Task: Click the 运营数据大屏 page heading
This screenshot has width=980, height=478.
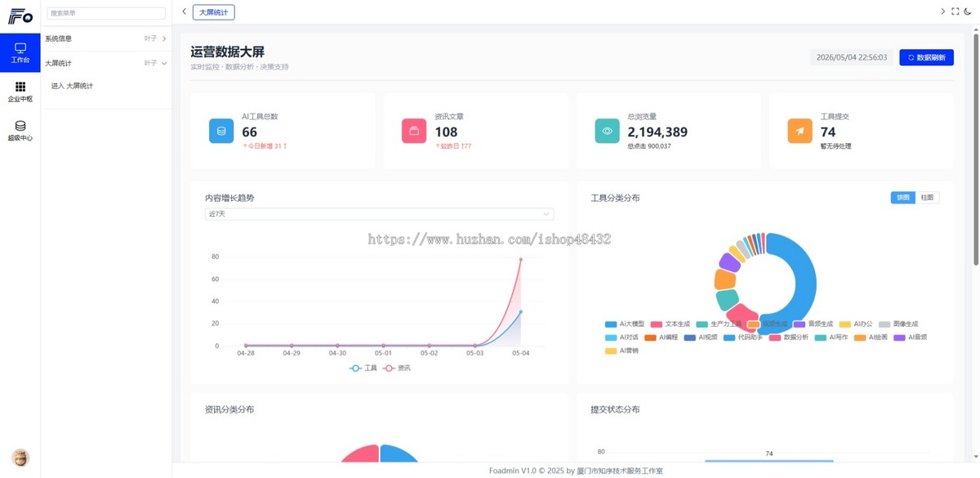Action: (x=227, y=52)
